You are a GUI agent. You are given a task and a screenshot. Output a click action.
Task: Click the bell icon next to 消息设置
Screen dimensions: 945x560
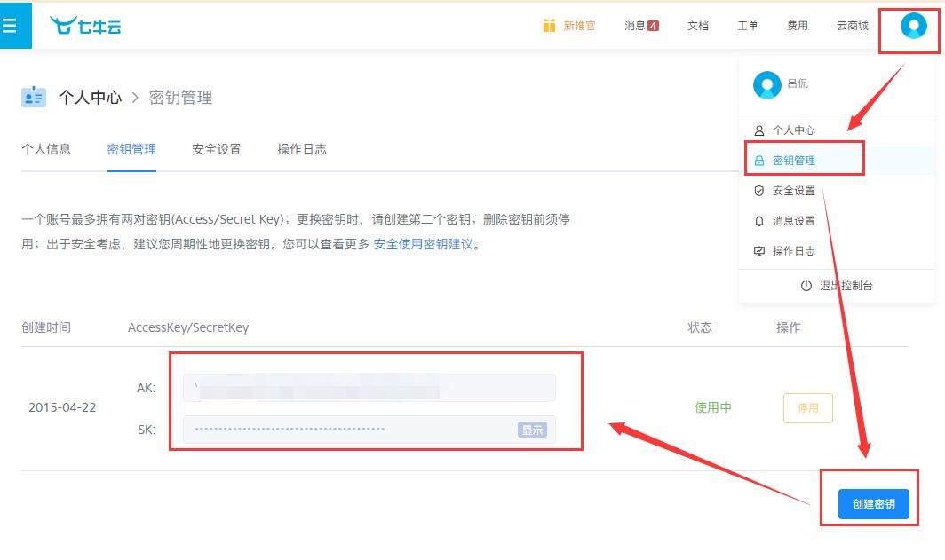click(x=759, y=221)
